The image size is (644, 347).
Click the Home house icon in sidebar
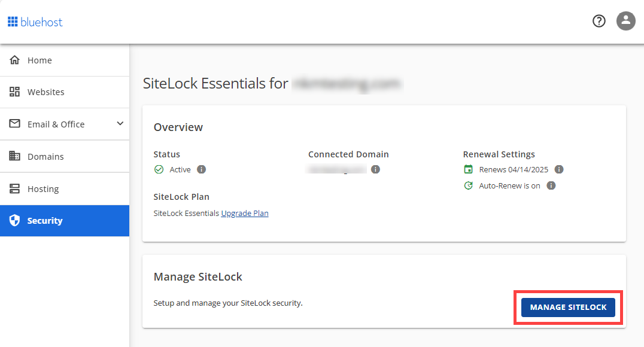(x=14, y=60)
